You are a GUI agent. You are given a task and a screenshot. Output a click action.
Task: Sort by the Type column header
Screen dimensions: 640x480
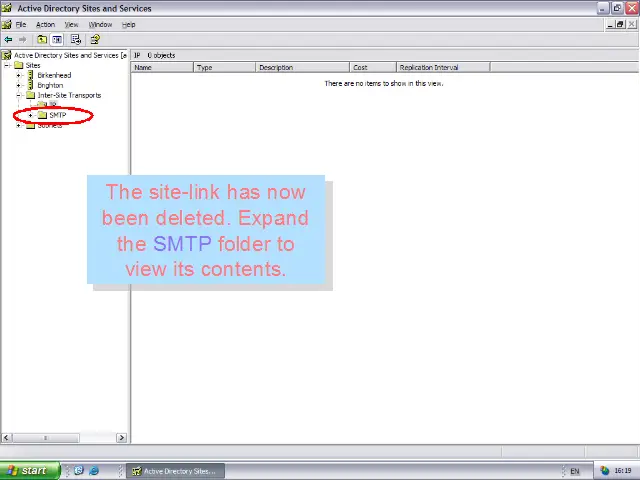pos(224,67)
